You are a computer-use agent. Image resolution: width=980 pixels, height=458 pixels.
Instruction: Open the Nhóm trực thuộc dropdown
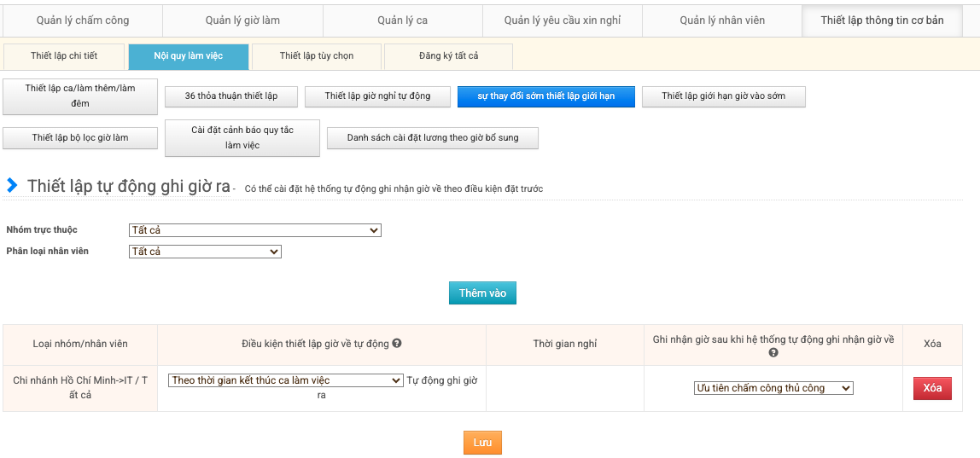pyautogui.click(x=254, y=230)
